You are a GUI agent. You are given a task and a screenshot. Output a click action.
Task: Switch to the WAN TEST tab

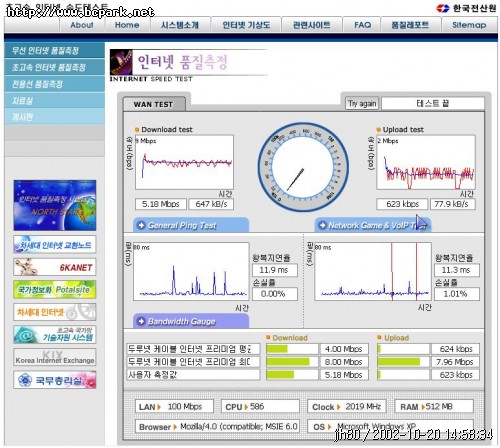[154, 104]
